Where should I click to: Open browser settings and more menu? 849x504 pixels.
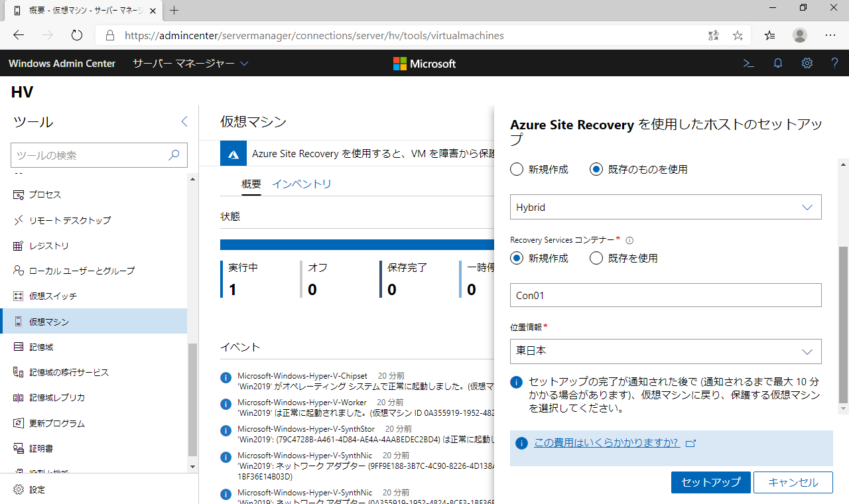[x=830, y=36]
